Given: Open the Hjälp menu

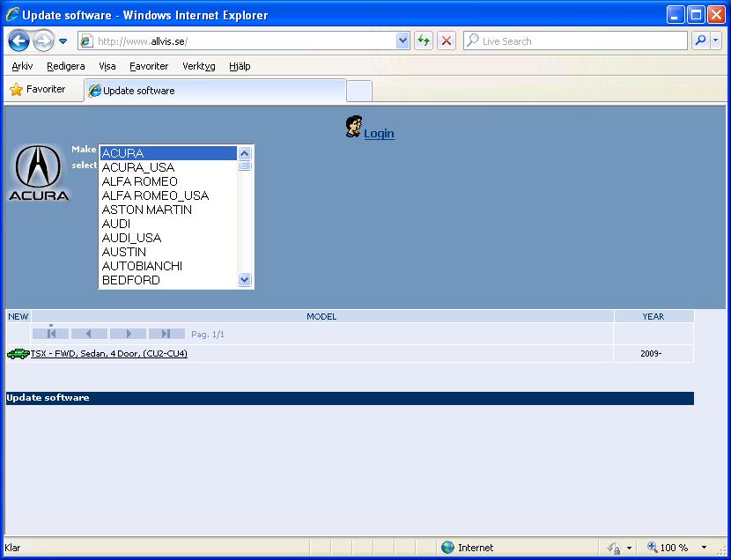Looking at the screenshot, I should tap(240, 66).
